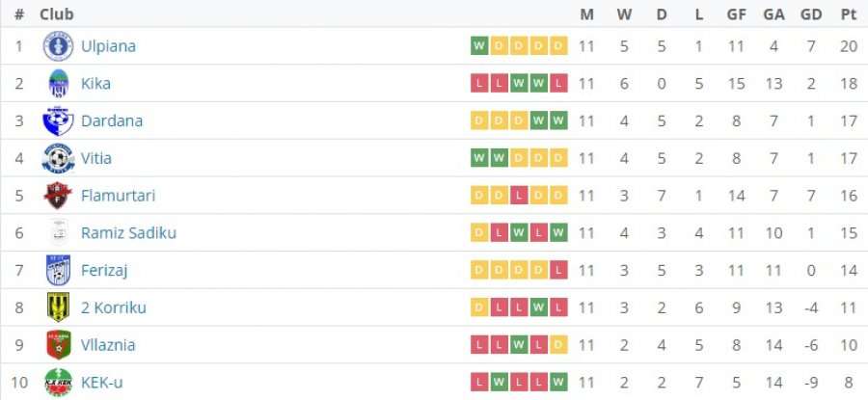Click the Vitia football crest

58,158
